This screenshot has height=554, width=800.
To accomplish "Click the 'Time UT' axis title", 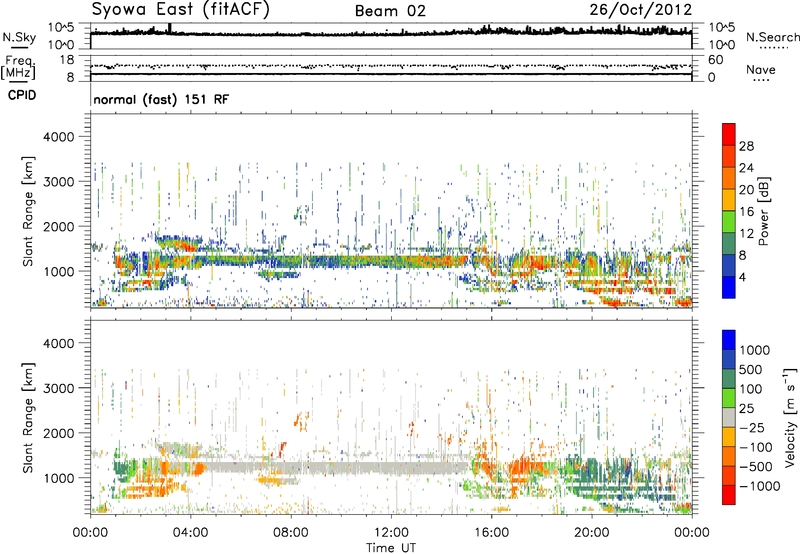I will click(x=391, y=548).
